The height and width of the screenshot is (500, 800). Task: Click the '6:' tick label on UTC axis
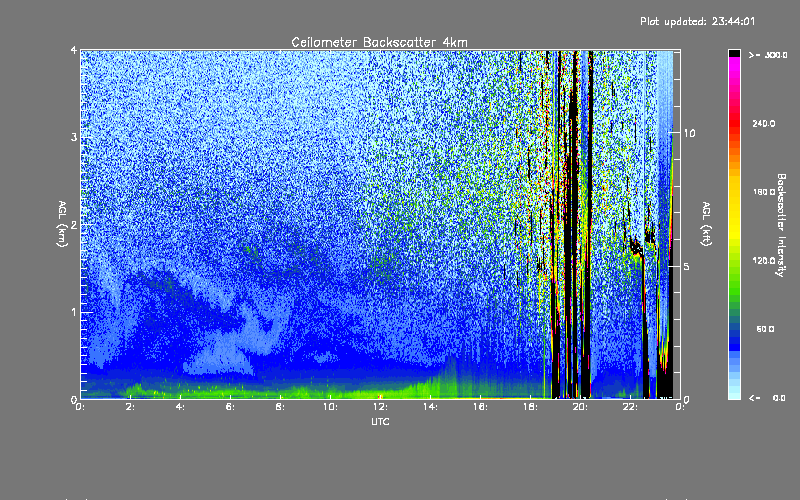coord(230,407)
